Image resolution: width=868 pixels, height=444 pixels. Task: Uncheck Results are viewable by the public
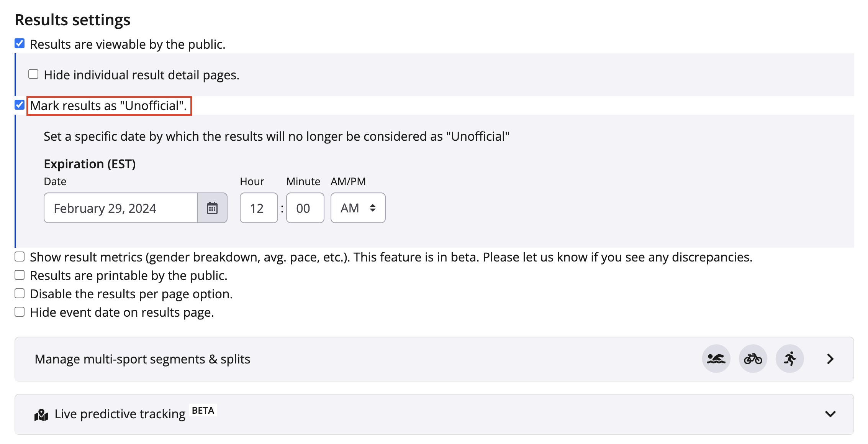[20, 44]
